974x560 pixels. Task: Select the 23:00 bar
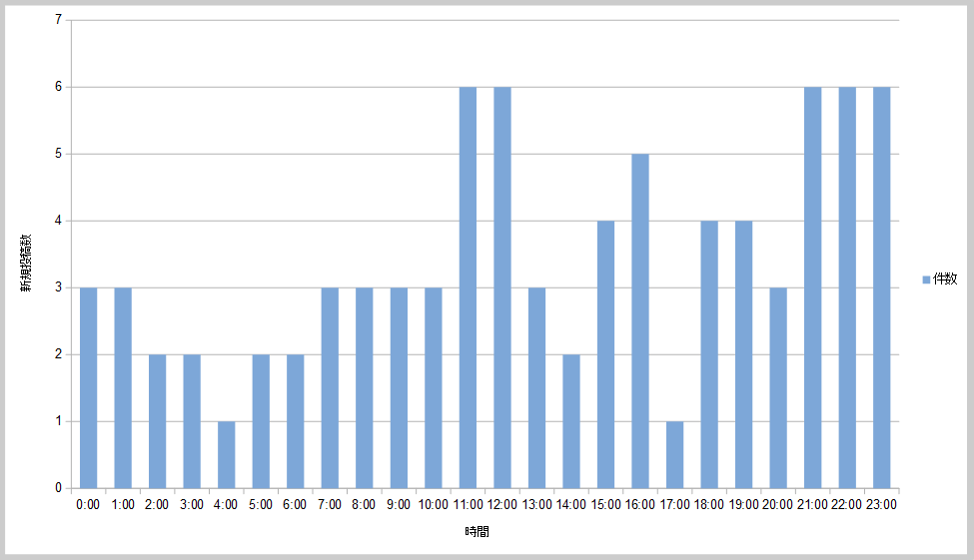click(881, 287)
